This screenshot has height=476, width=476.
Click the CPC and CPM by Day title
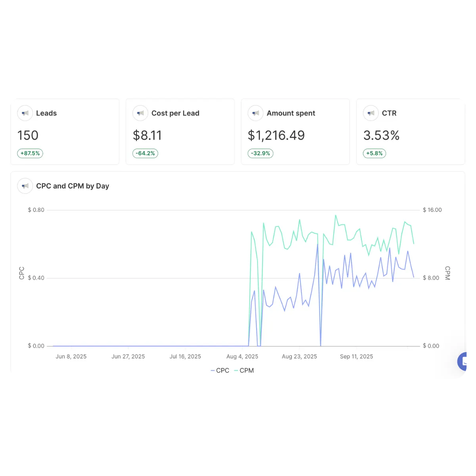[73, 186]
